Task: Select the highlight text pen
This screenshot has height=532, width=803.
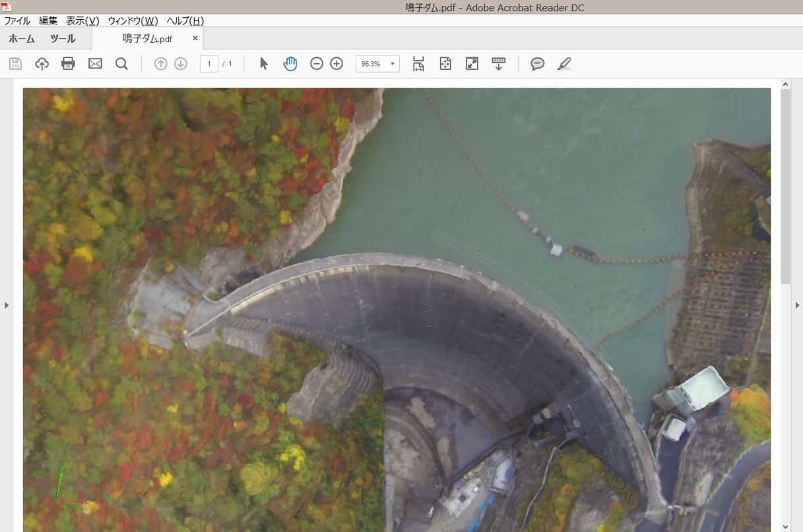Action: (x=564, y=64)
